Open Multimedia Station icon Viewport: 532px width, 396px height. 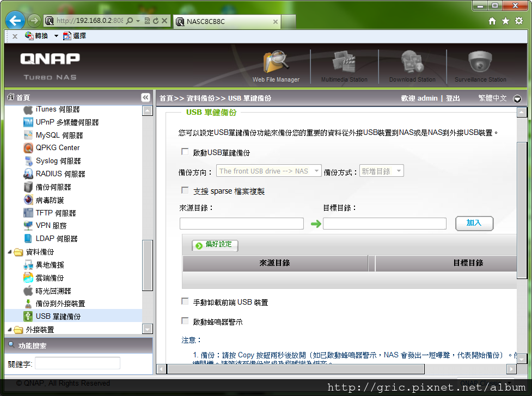click(344, 66)
